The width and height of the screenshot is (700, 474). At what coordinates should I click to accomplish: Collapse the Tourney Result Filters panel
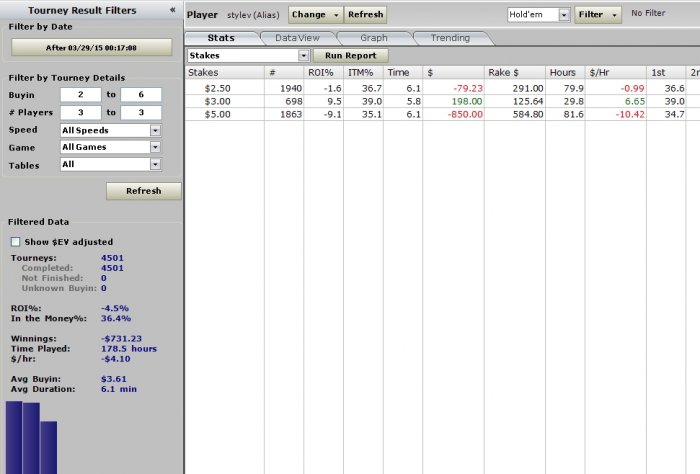click(x=172, y=8)
